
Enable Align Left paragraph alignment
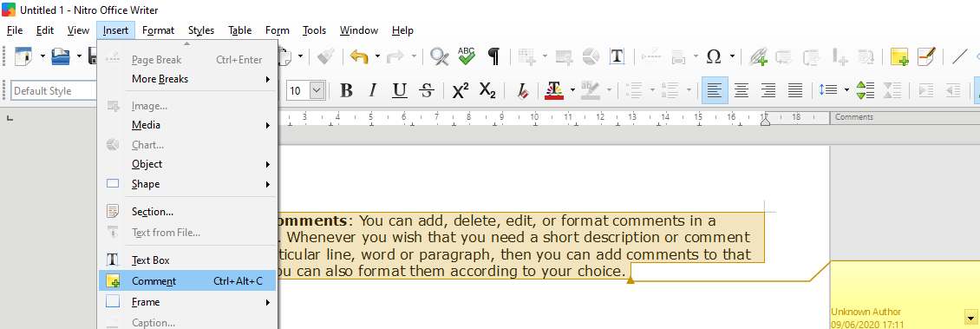(715, 90)
